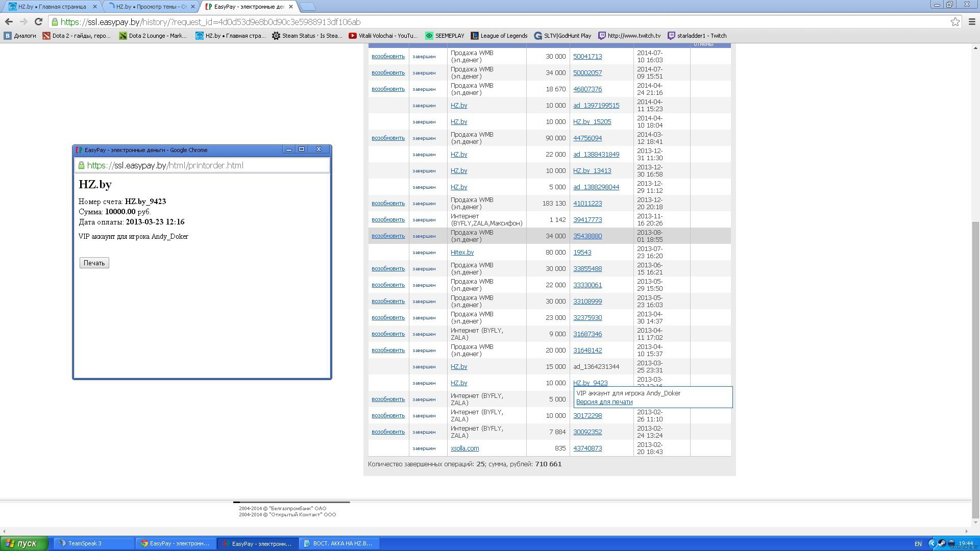Click возобновить for payment 31687346
980x551 pixels.
tap(388, 334)
